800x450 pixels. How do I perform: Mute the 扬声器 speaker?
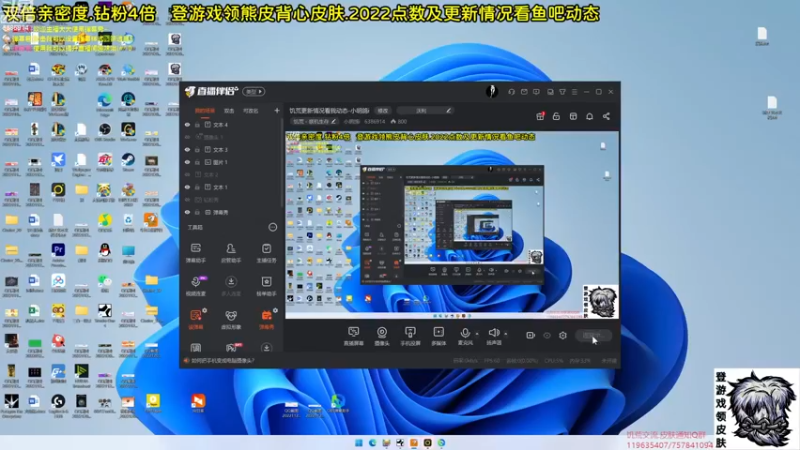click(493, 336)
